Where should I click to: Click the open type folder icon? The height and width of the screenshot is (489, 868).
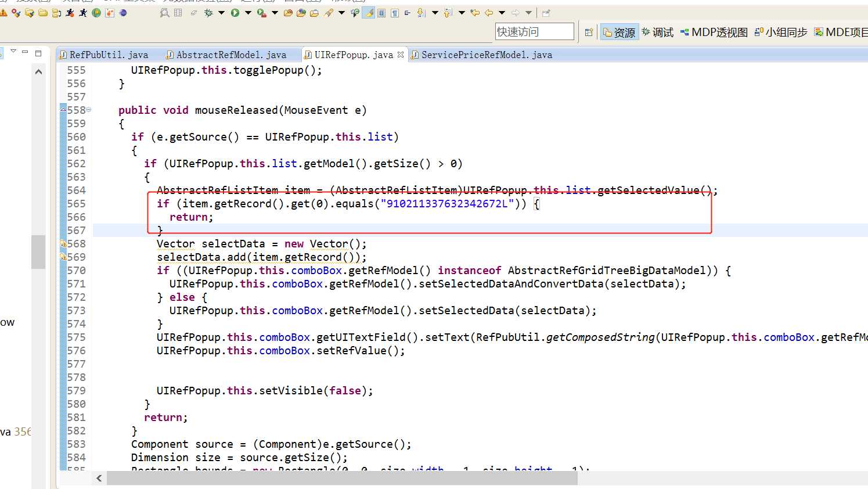click(x=314, y=13)
